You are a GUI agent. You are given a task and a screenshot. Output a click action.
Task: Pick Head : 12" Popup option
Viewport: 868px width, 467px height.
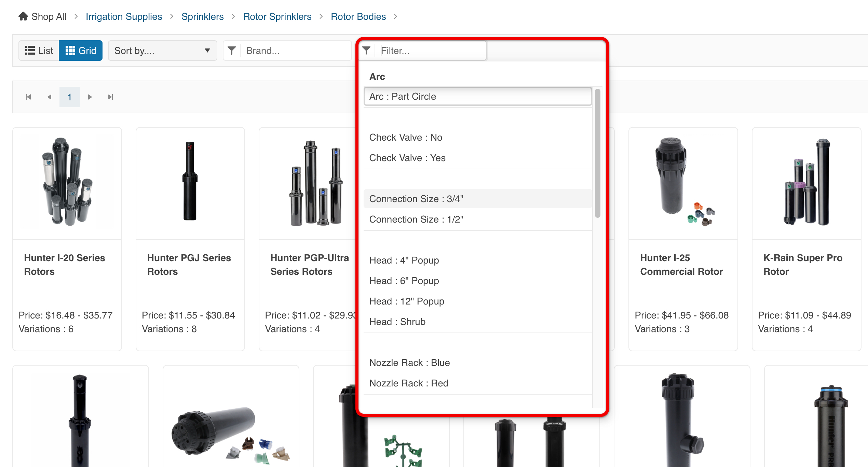[x=407, y=301]
